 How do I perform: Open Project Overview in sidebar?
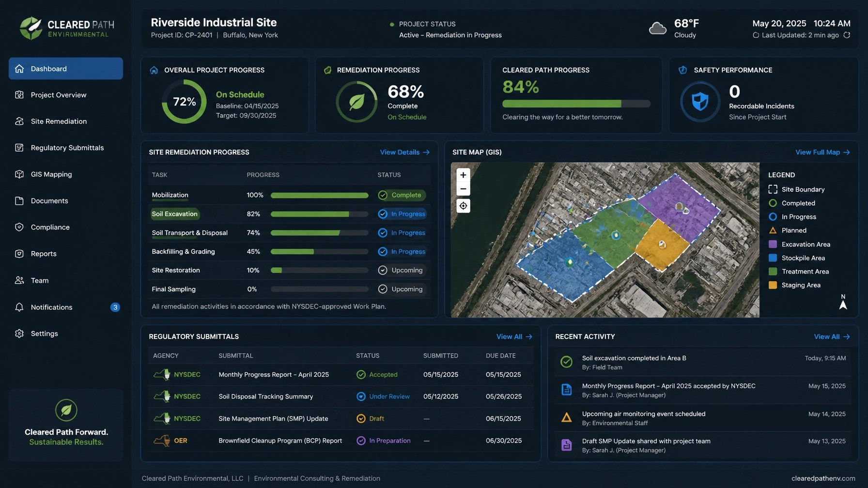[x=66, y=95]
